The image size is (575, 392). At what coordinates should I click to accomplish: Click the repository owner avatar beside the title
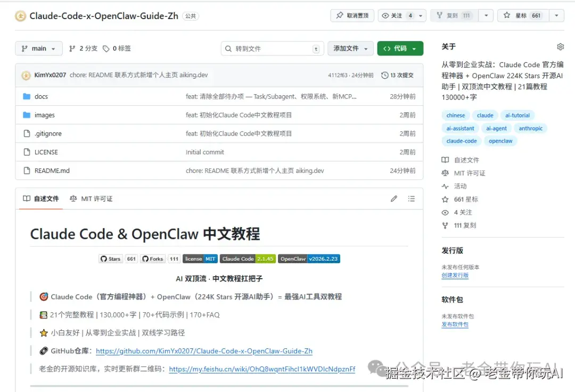[21, 16]
